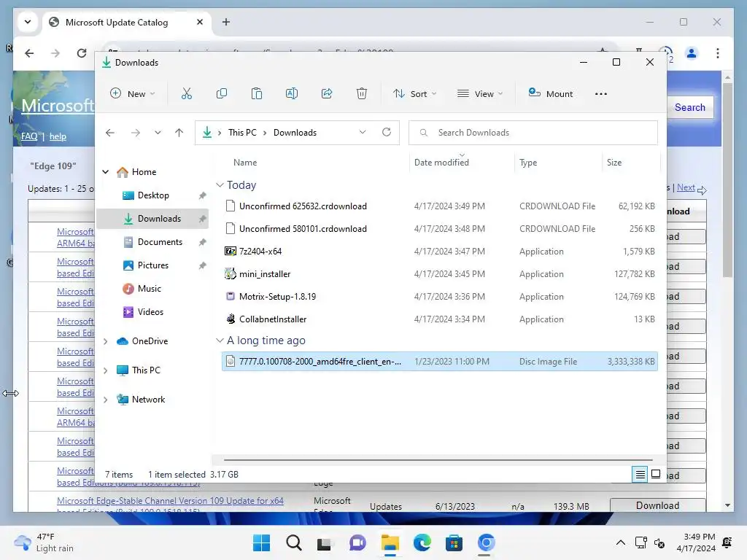Screen dimensions: 747x560
Task: Collapse the A long time ago group
Action: (220, 341)
